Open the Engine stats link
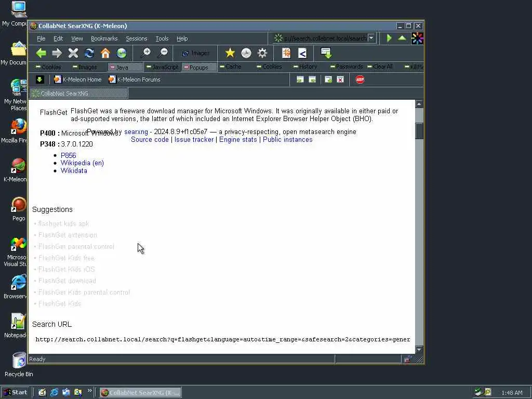Image resolution: width=532 pixels, height=399 pixels. point(238,139)
